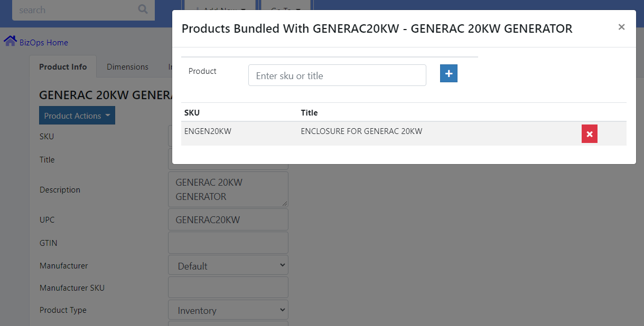This screenshot has width=644, height=326.
Task: Switch to the Dimensions tab
Action: coord(127,67)
